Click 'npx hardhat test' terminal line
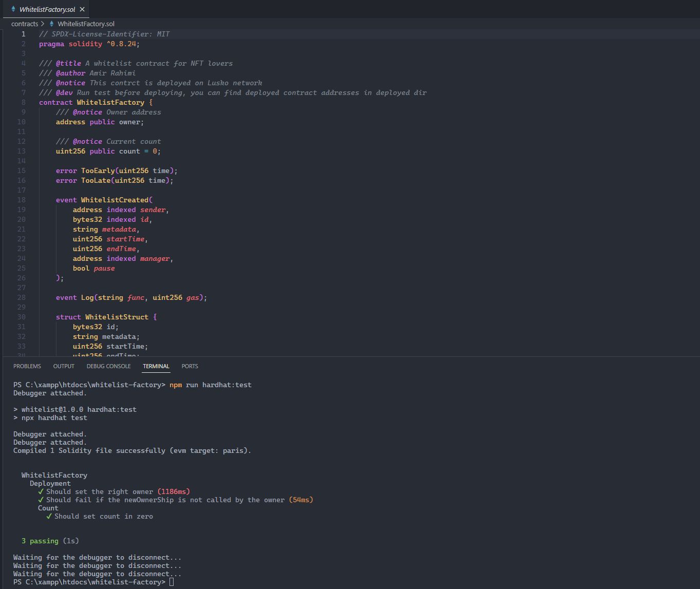Image resolution: width=700 pixels, height=589 pixels. 50,417
